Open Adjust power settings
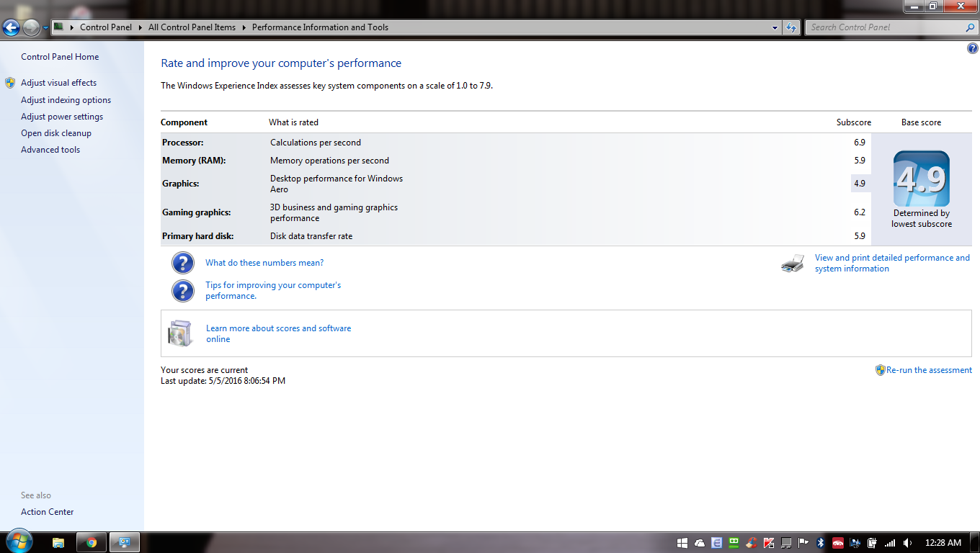This screenshot has height=553, width=980. 62,117
